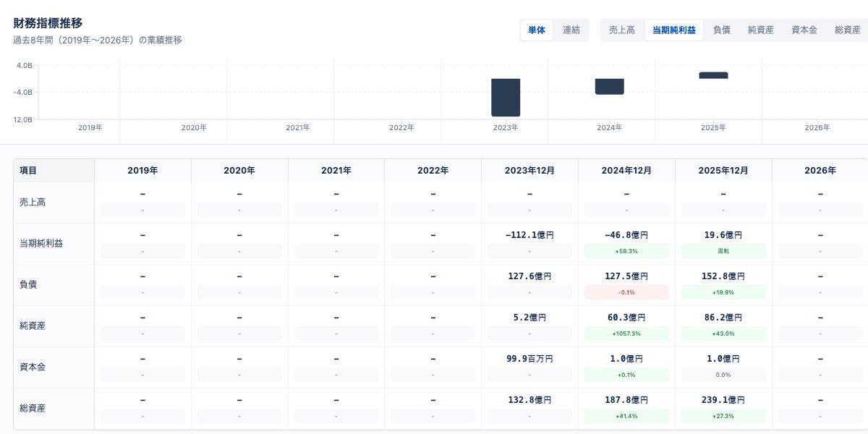The image size is (868, 434).
Task: Click the 86.2億円 net assets value
Action: point(723,318)
